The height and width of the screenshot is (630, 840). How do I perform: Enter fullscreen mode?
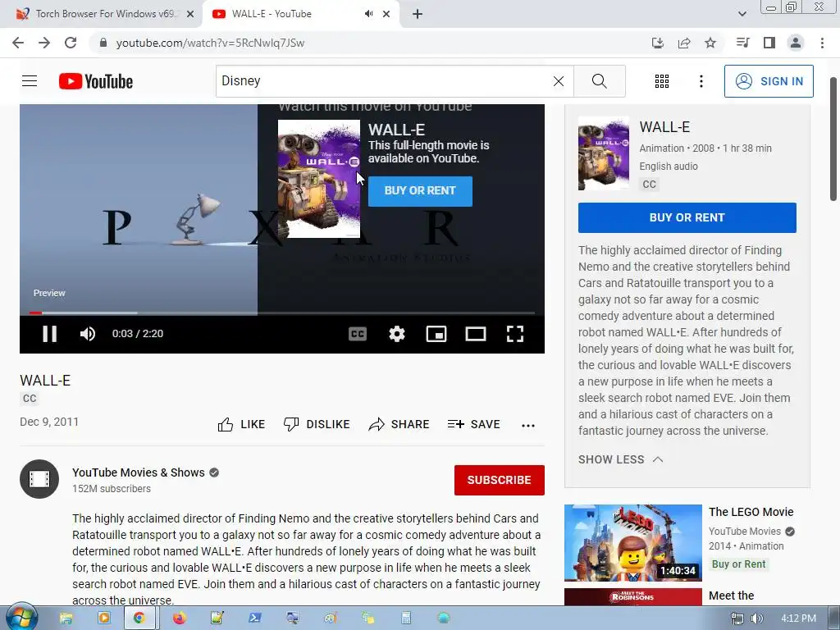point(515,334)
